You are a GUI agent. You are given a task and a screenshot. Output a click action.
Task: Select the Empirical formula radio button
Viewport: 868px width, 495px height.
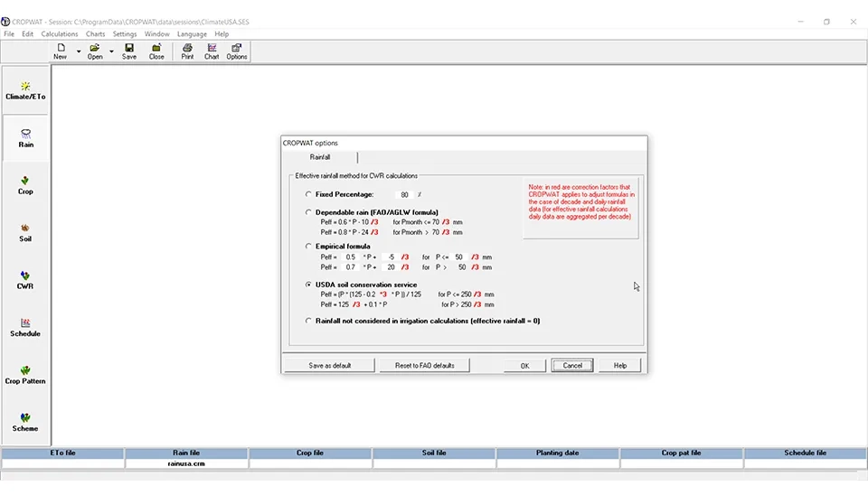click(x=309, y=247)
